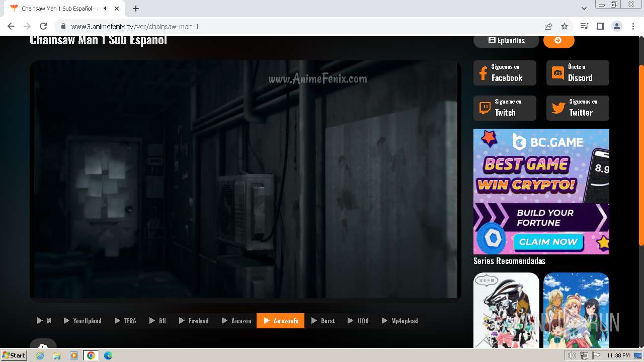
Task: Open a new browser tab
Action: (136, 9)
